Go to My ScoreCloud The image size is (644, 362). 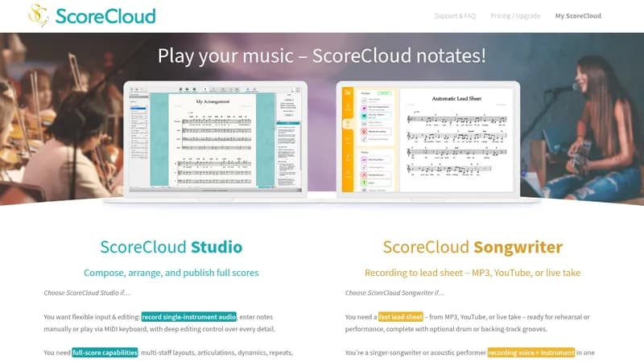tap(578, 16)
